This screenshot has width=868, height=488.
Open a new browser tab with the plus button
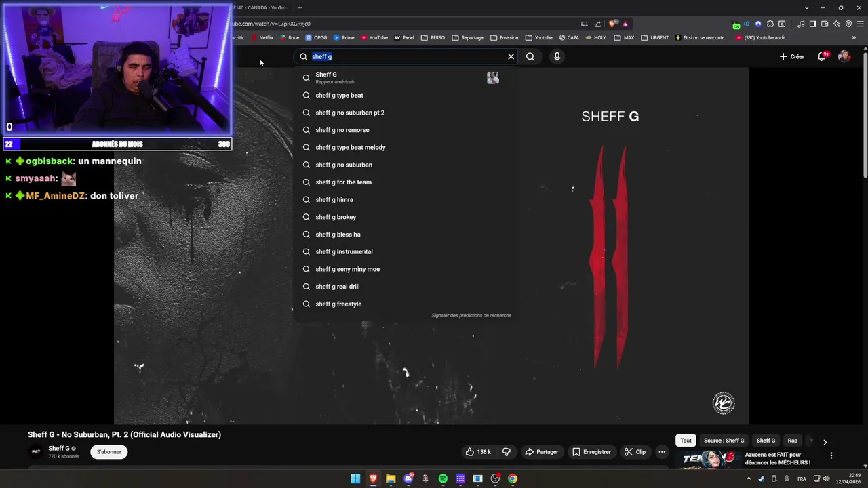pyautogui.click(x=300, y=8)
